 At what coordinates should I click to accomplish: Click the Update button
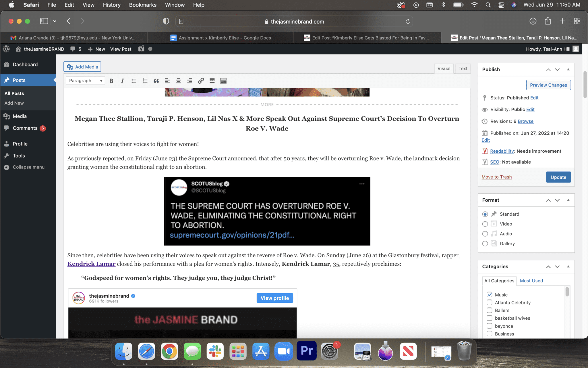coord(558,177)
